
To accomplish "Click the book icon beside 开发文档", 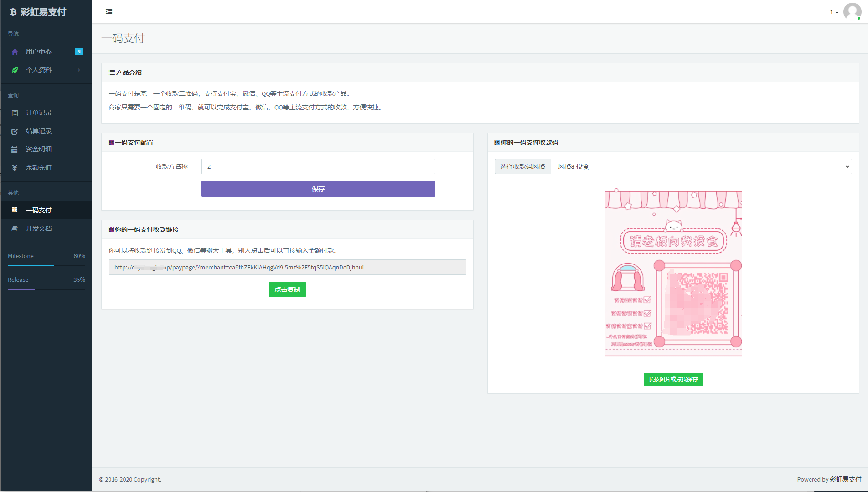I will tap(15, 228).
